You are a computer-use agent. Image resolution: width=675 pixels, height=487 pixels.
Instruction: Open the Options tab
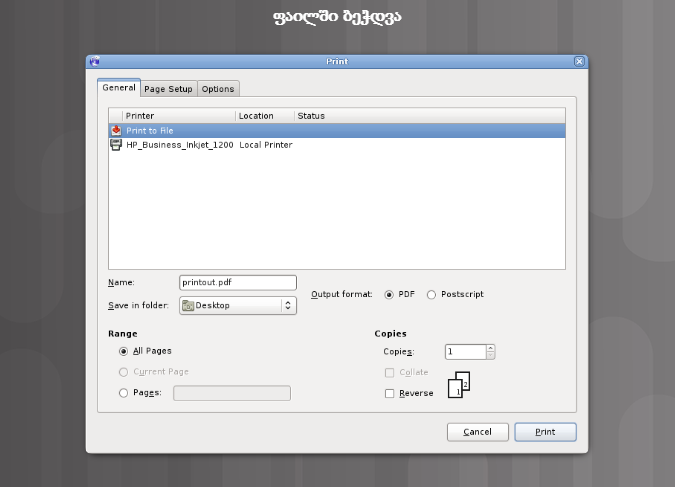coord(218,89)
